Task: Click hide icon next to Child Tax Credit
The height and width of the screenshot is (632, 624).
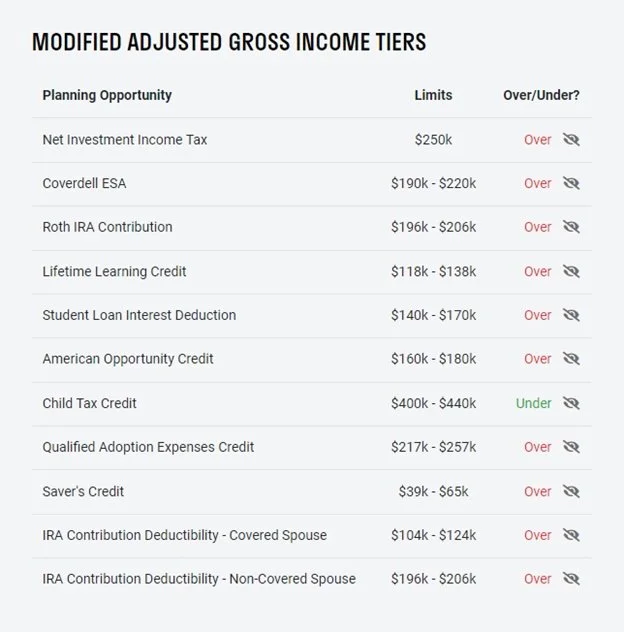Action: click(571, 403)
